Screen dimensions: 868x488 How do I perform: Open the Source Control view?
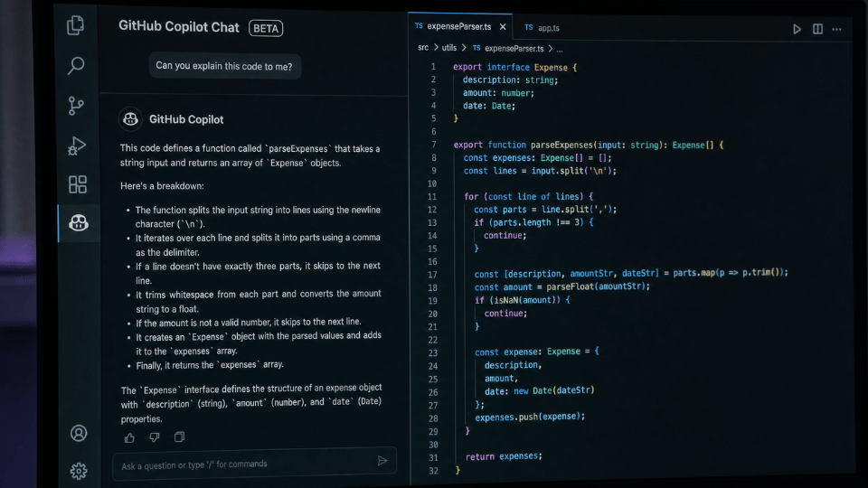pyautogui.click(x=76, y=105)
